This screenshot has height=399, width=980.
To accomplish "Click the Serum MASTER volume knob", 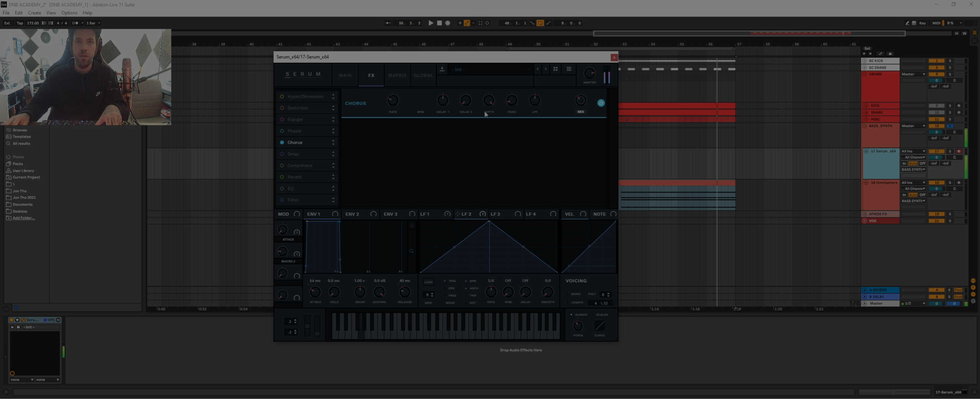I will click(x=589, y=73).
